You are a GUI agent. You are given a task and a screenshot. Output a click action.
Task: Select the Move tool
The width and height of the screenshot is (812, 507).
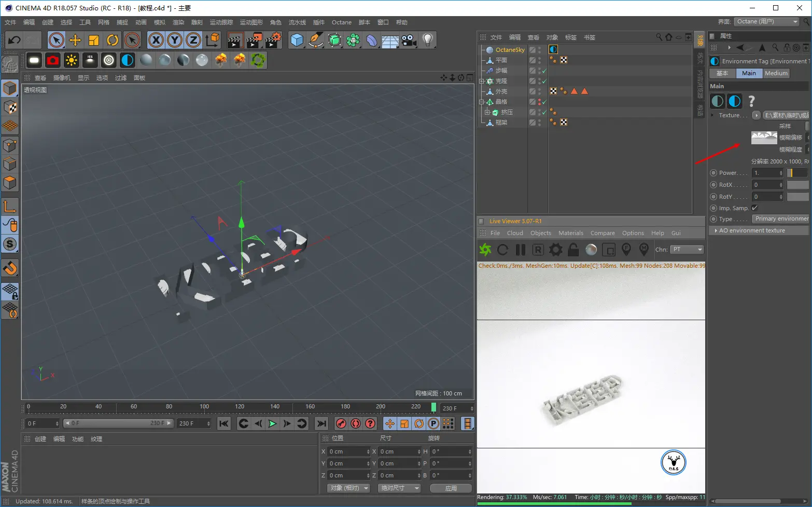tap(75, 40)
